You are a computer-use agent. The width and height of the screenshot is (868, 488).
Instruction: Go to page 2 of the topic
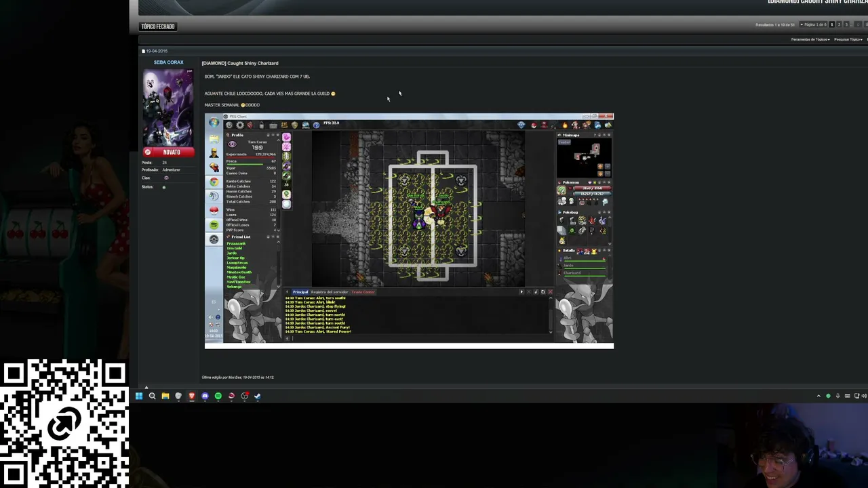point(839,24)
